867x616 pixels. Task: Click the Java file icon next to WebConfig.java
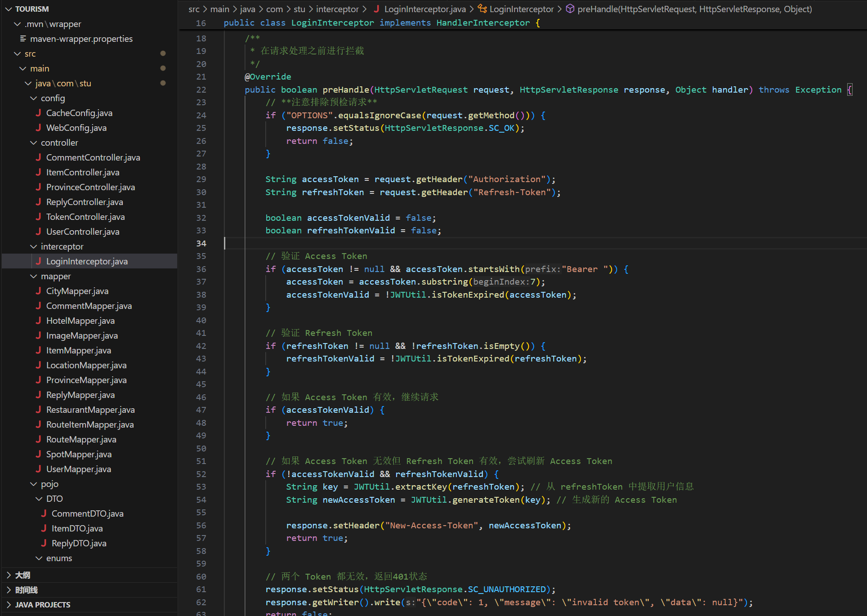tap(39, 128)
